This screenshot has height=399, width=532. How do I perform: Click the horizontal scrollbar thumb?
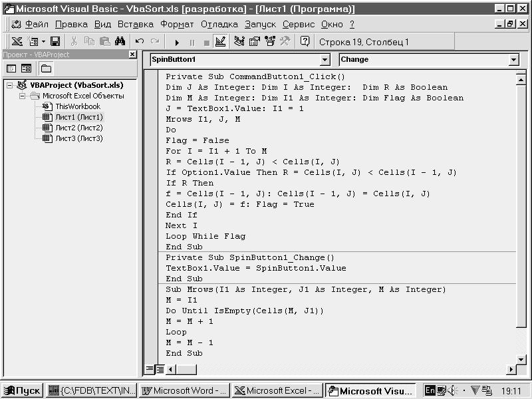pos(186,369)
